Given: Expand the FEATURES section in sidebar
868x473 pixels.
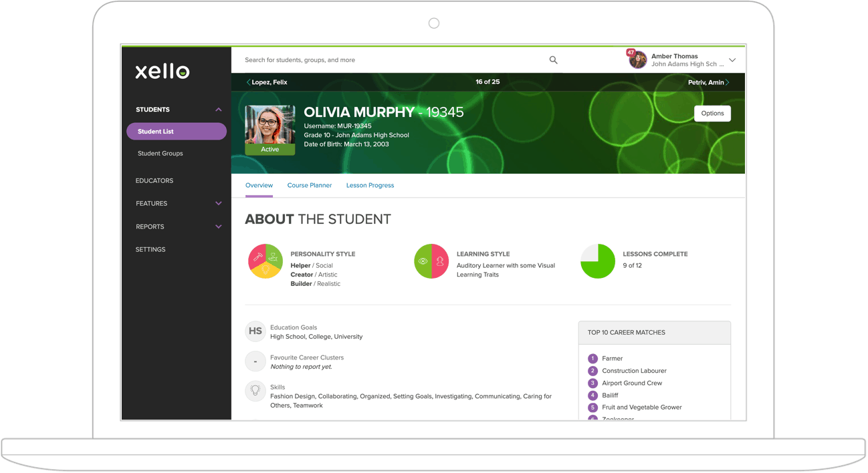Looking at the screenshot, I should point(218,203).
